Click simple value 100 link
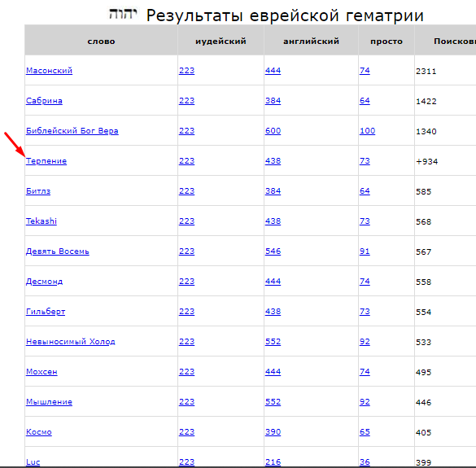Image resolution: width=476 pixels, height=468 pixels. pos(367,130)
